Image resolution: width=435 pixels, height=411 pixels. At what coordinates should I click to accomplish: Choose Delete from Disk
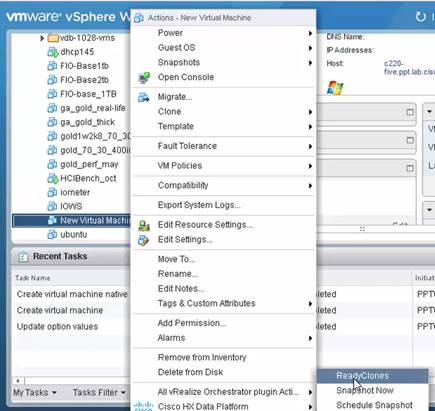coord(224,372)
